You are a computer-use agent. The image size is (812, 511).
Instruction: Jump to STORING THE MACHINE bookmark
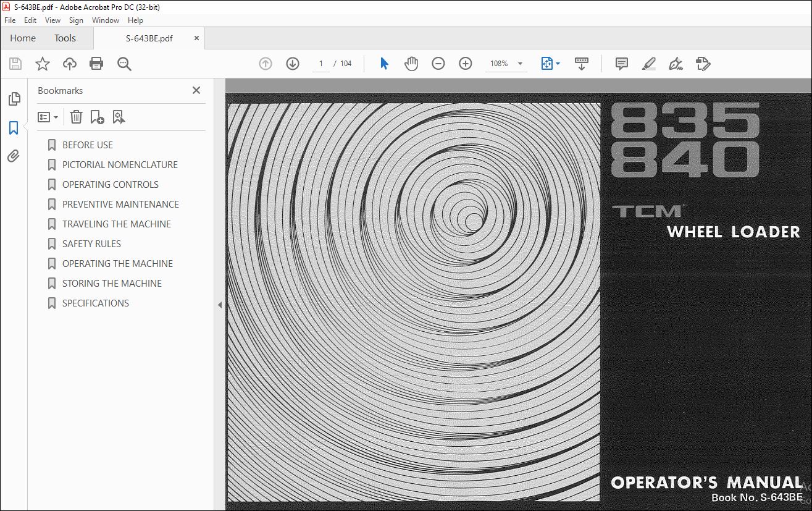coord(112,284)
